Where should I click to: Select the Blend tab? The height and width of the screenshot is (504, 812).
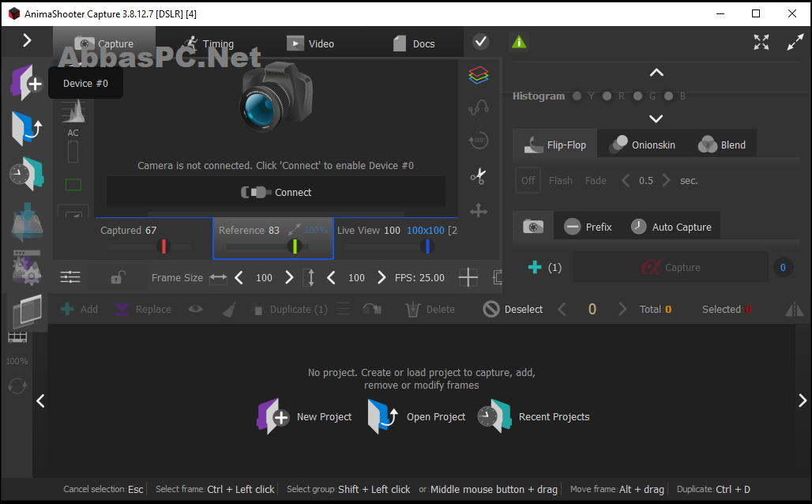click(x=721, y=145)
